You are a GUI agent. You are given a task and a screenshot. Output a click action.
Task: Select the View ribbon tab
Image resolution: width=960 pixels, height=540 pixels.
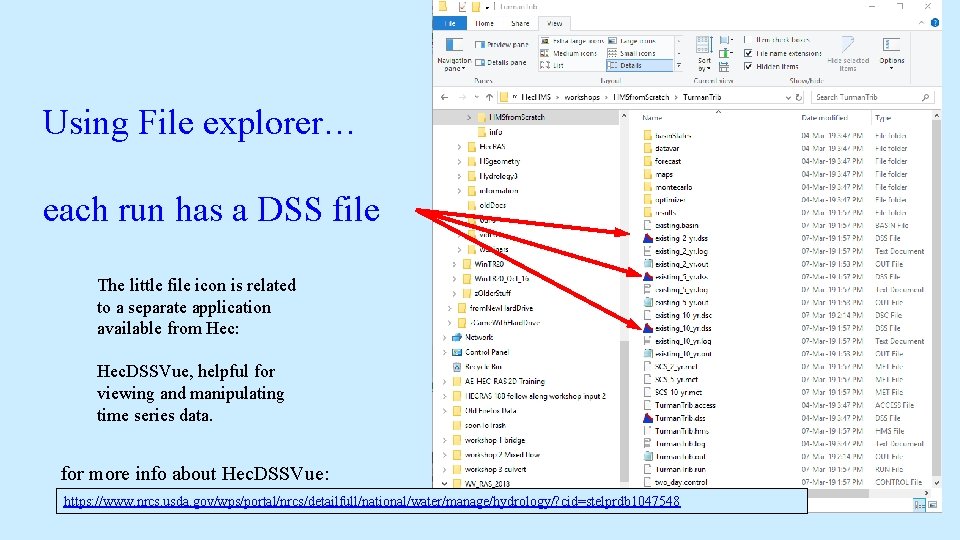(554, 23)
